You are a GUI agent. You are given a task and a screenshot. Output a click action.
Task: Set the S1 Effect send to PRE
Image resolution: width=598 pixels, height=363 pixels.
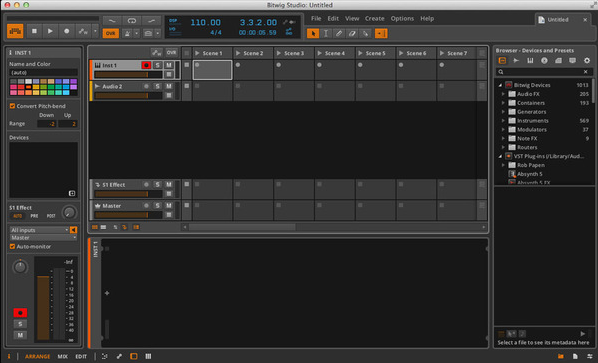tap(34, 216)
